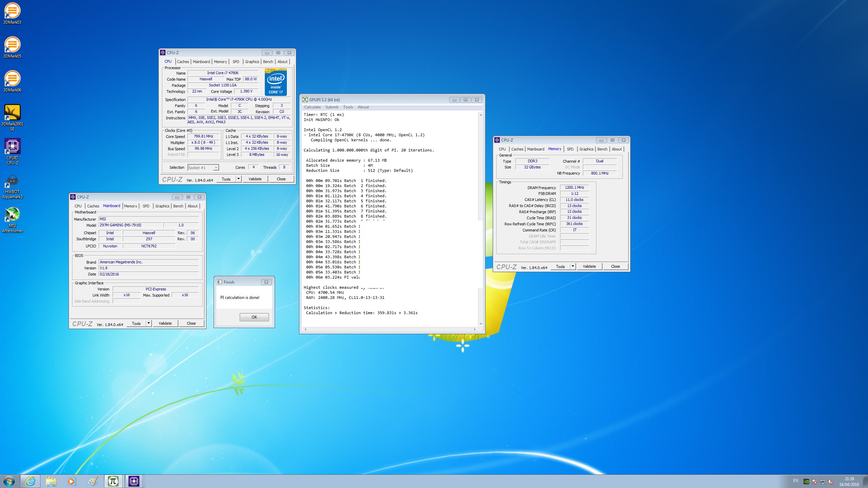Open muted volume speaker tray icon

point(831,482)
